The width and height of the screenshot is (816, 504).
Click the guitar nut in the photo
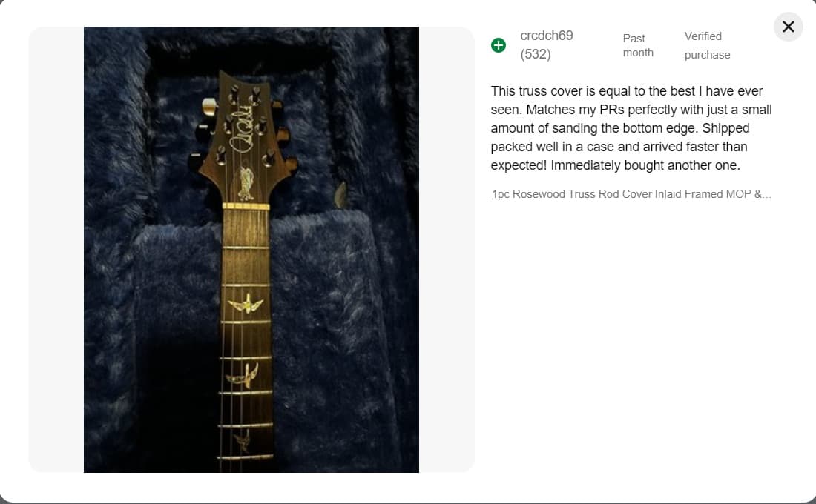coord(246,205)
